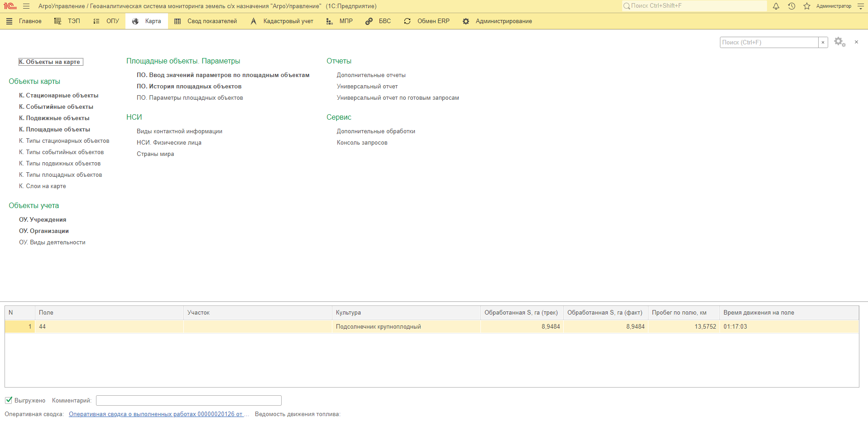Open Страны мира
Viewport: 868px width, 422px height.
[x=155, y=154]
